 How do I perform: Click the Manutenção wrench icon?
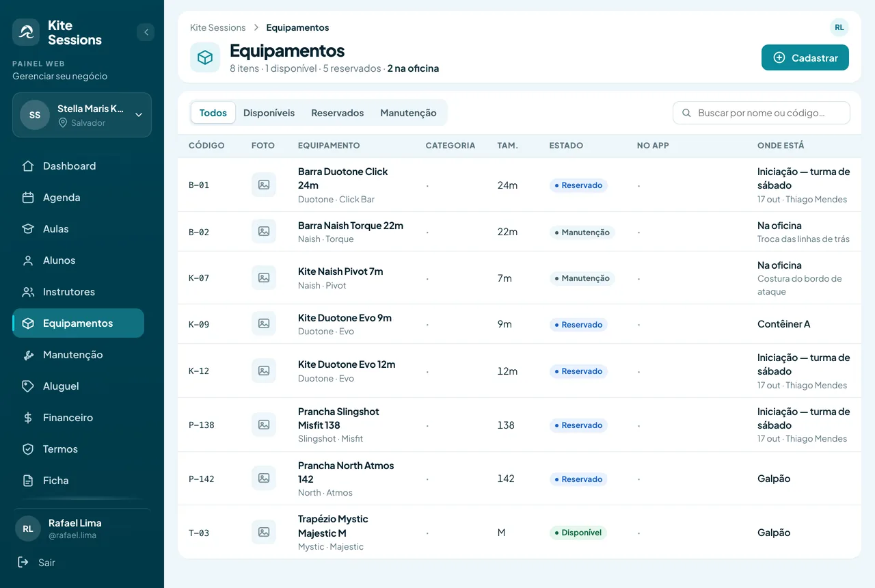coord(28,355)
